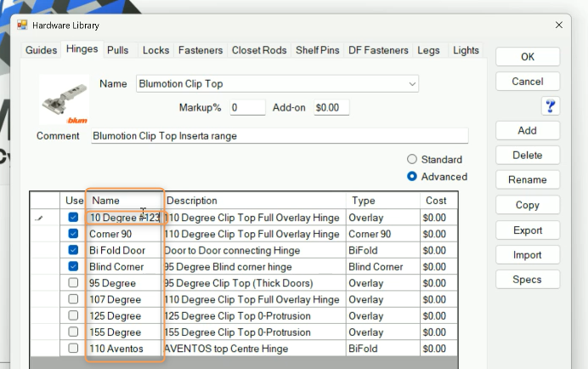Click the Use column header
This screenshot has height=369, width=588.
click(x=73, y=201)
